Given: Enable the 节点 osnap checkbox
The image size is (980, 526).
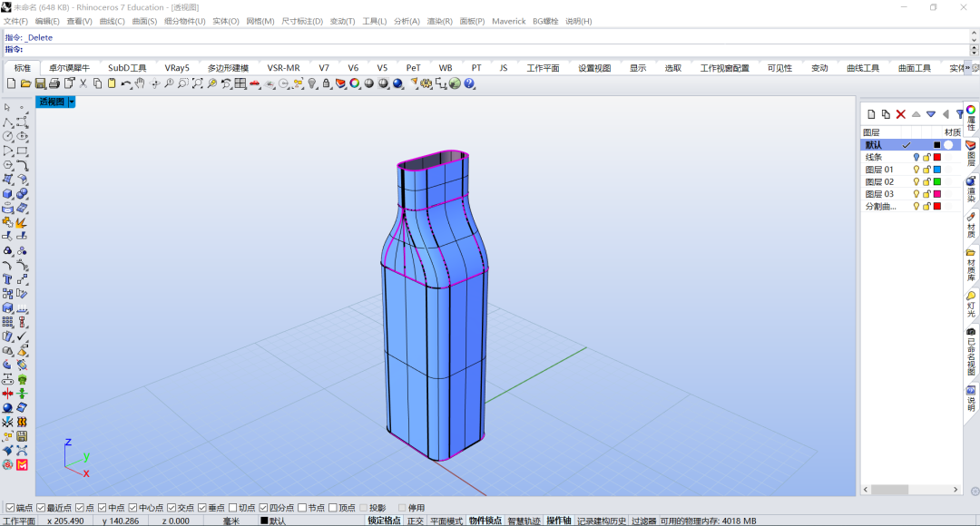Looking at the screenshot, I should (x=302, y=508).
